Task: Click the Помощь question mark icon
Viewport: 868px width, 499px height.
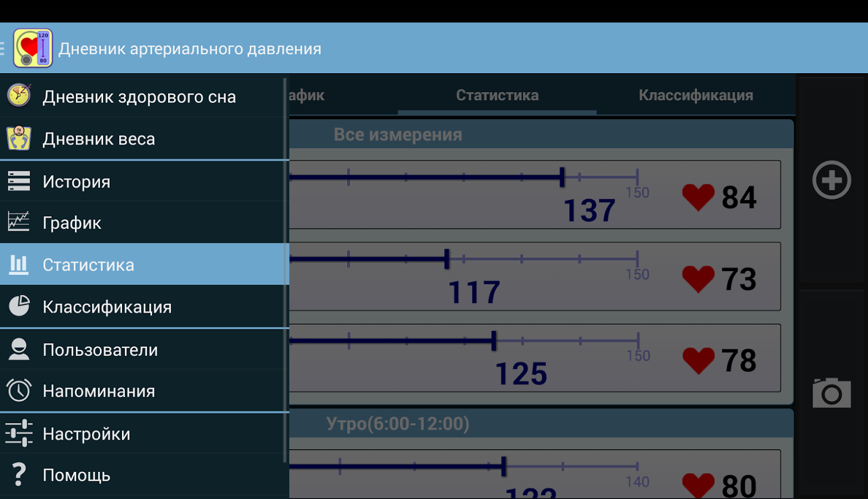Action: (19, 475)
